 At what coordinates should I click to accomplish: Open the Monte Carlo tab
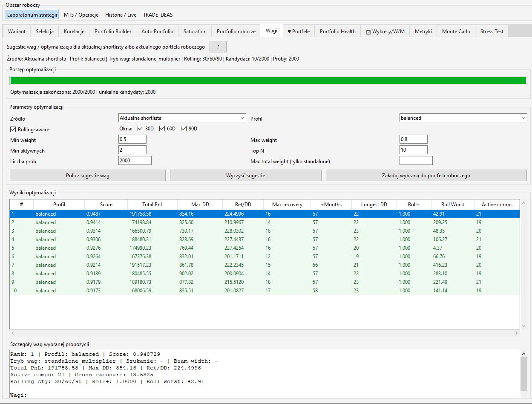pos(456,31)
